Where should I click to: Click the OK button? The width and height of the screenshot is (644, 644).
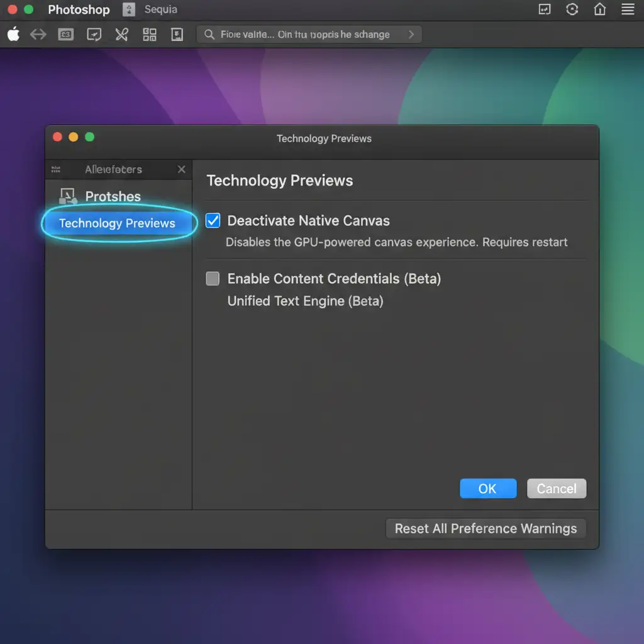(x=488, y=489)
